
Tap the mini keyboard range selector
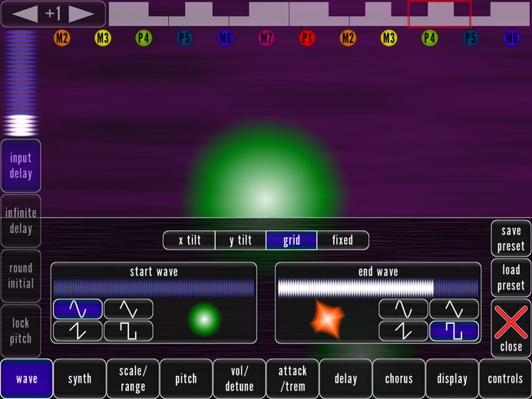439,14
